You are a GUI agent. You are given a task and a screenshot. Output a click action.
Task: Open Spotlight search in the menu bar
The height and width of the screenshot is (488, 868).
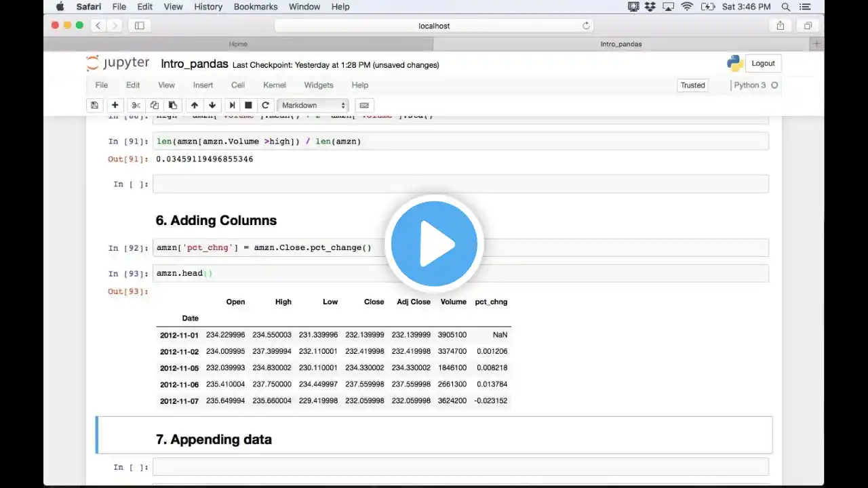(786, 7)
